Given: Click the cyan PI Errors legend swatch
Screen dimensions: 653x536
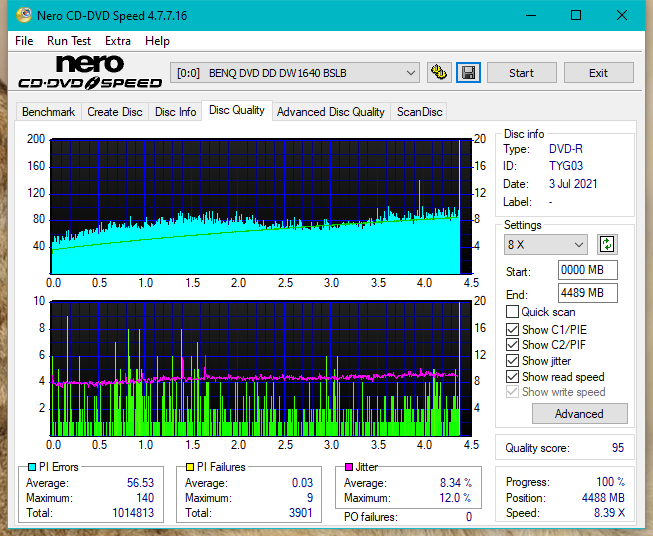Looking at the screenshot, I should click(x=32, y=467).
